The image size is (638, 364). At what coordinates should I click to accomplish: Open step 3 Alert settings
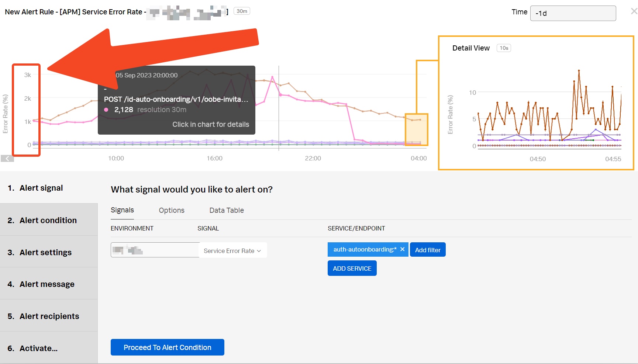pyautogui.click(x=45, y=252)
